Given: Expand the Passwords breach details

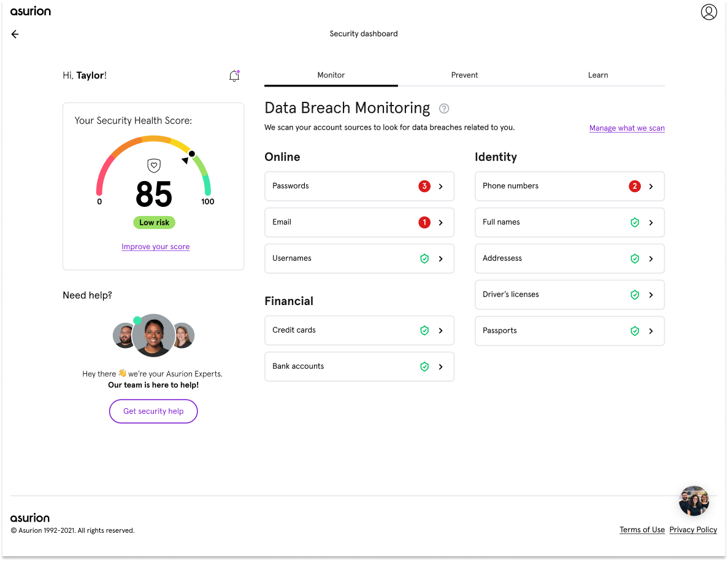Looking at the screenshot, I should 440,186.
